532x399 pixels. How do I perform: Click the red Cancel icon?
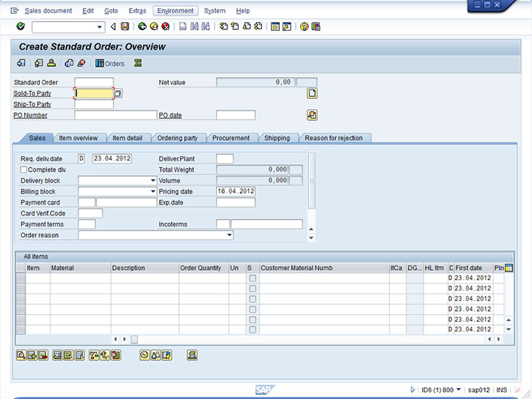click(166, 26)
